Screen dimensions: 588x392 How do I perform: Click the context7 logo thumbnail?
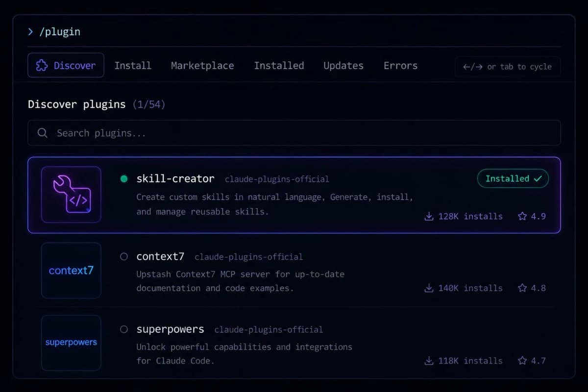tap(71, 270)
